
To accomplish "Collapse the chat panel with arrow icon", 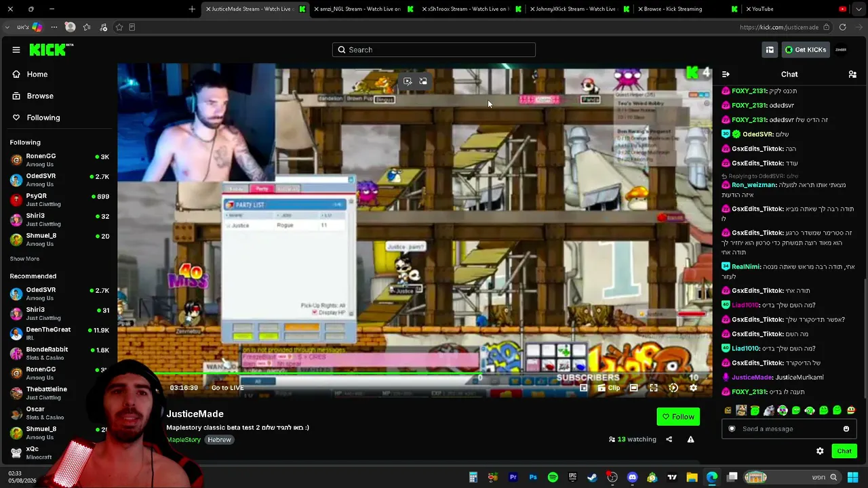I will point(726,75).
